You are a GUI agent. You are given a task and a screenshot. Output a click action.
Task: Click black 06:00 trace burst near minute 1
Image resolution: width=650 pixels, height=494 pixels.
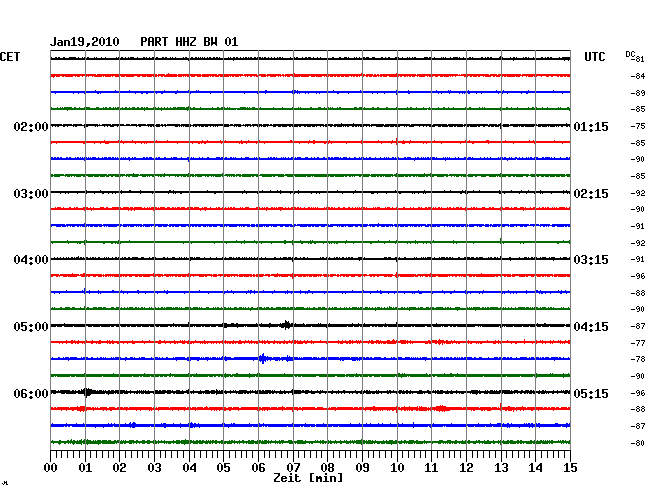pyautogui.click(x=88, y=392)
